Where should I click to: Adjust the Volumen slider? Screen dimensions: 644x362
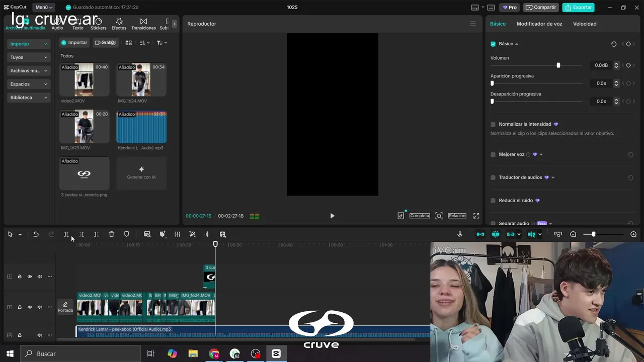pos(536,65)
